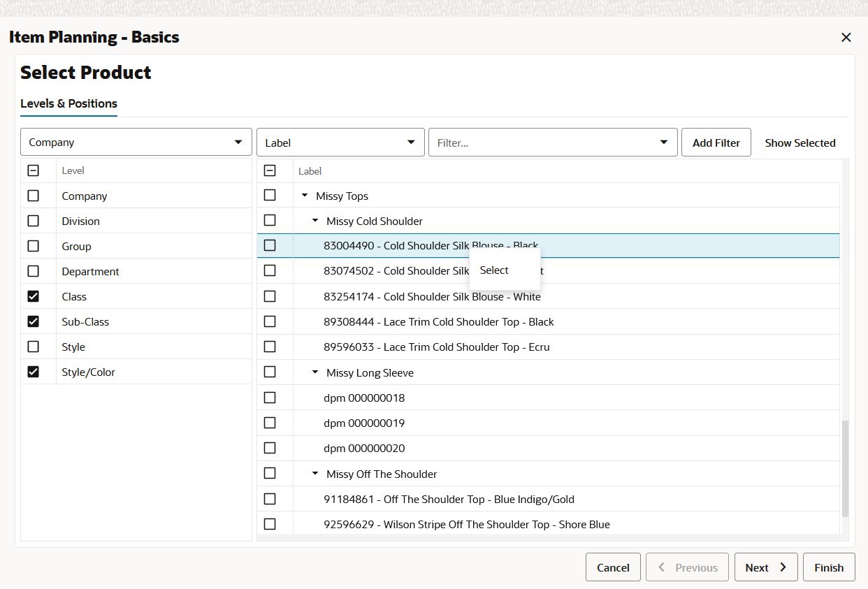Collapse the Missy Tops group
Screen dimensions: 868x589
coord(303,196)
